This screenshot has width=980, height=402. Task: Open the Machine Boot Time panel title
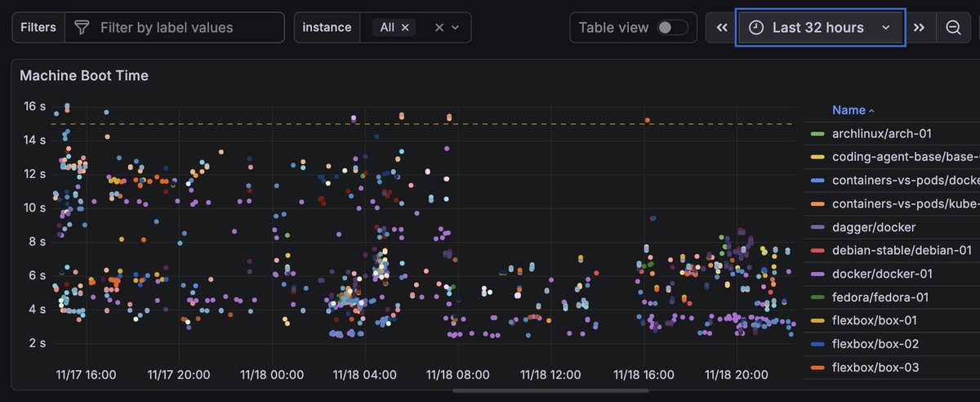tap(84, 76)
